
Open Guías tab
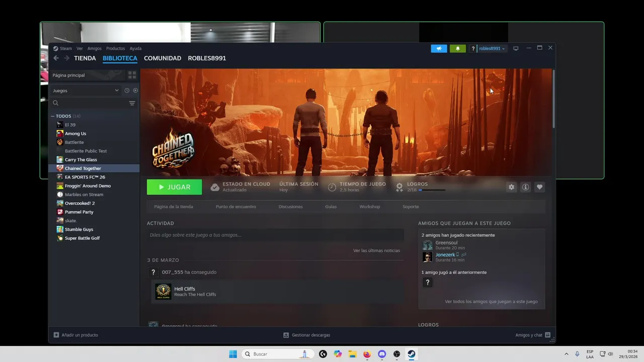(x=331, y=207)
